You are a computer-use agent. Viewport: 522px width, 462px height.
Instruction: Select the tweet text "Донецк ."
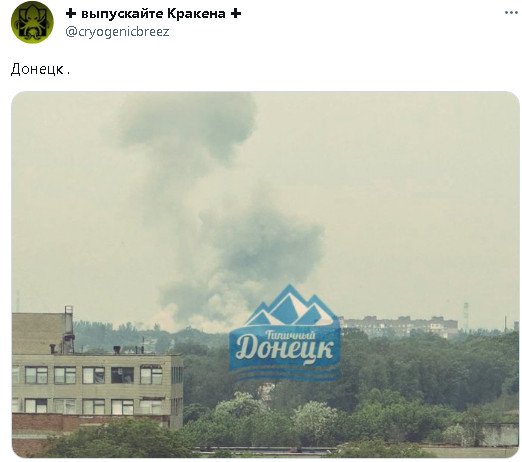40,69
